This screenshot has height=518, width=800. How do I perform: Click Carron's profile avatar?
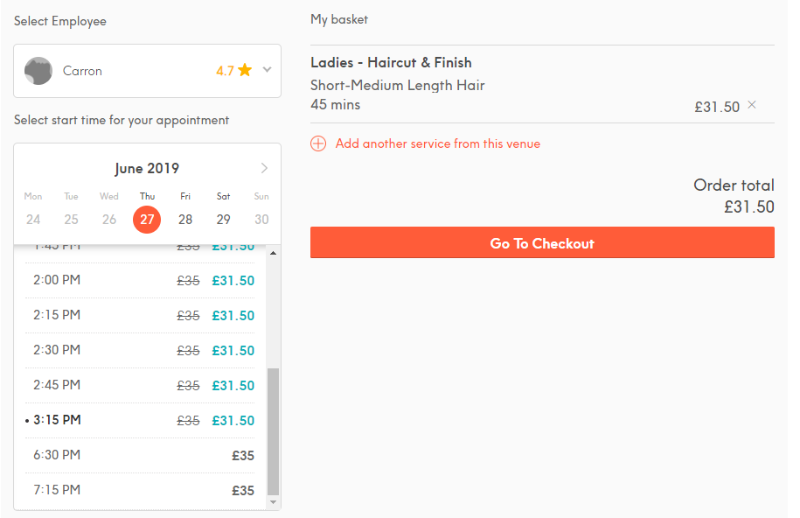[38, 71]
